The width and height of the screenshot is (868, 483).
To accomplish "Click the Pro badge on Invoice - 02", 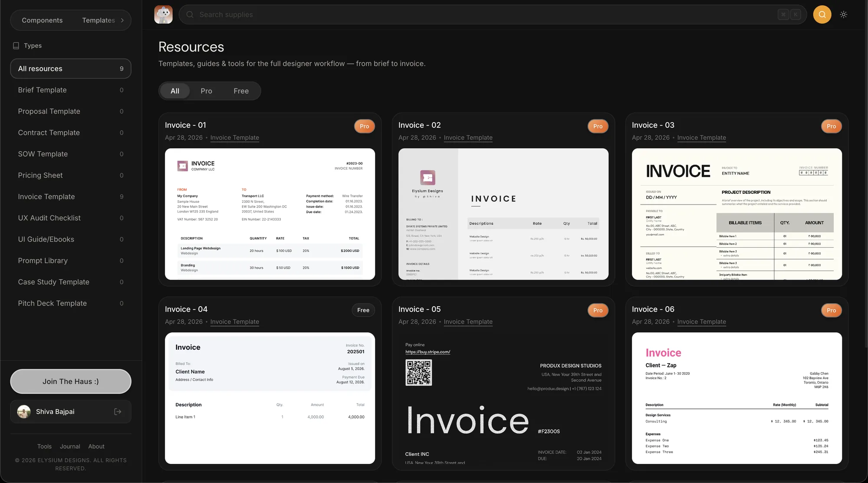I will 598,126.
